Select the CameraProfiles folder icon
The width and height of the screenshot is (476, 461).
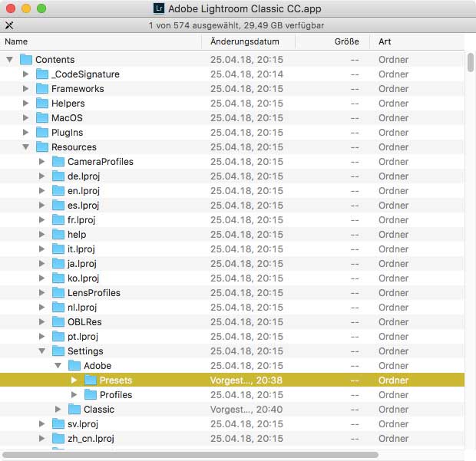coord(58,161)
